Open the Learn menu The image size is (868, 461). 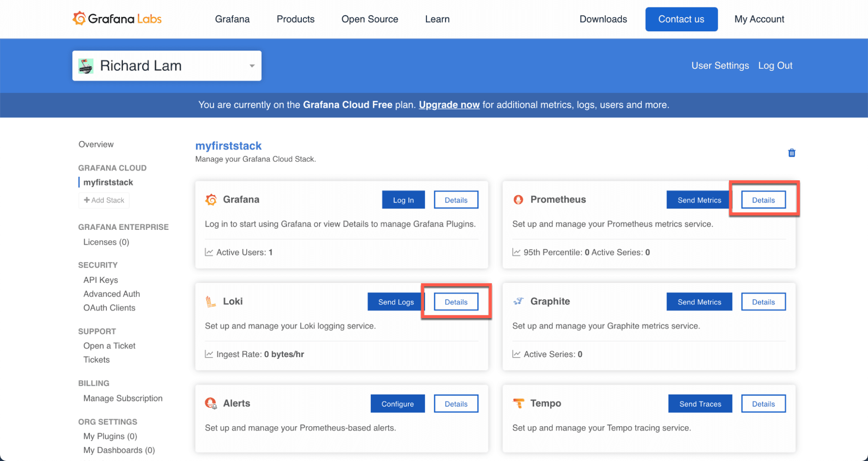coord(437,19)
